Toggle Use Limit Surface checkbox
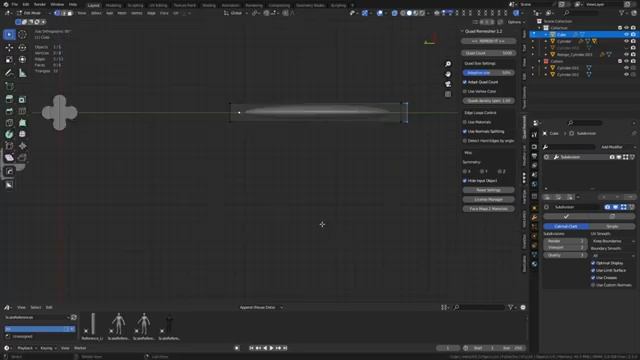 pyautogui.click(x=593, y=270)
